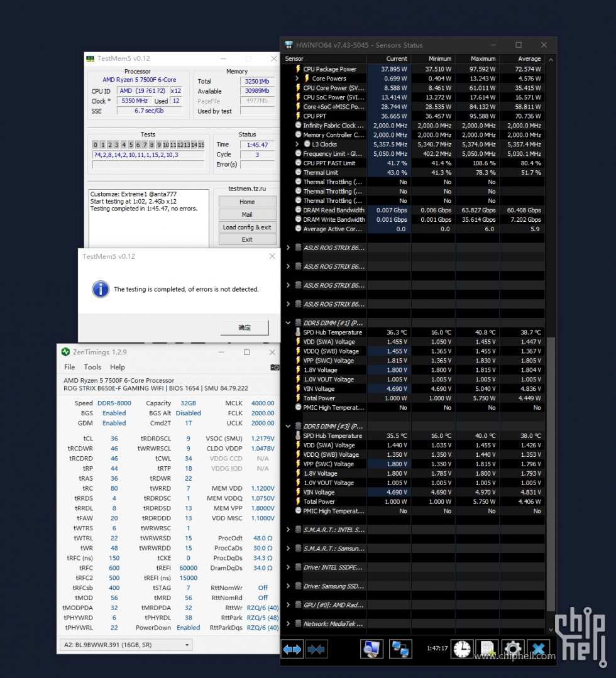The image size is (616, 678).
Task: Click the ZenTimings title bar logo icon
Action: (66, 352)
